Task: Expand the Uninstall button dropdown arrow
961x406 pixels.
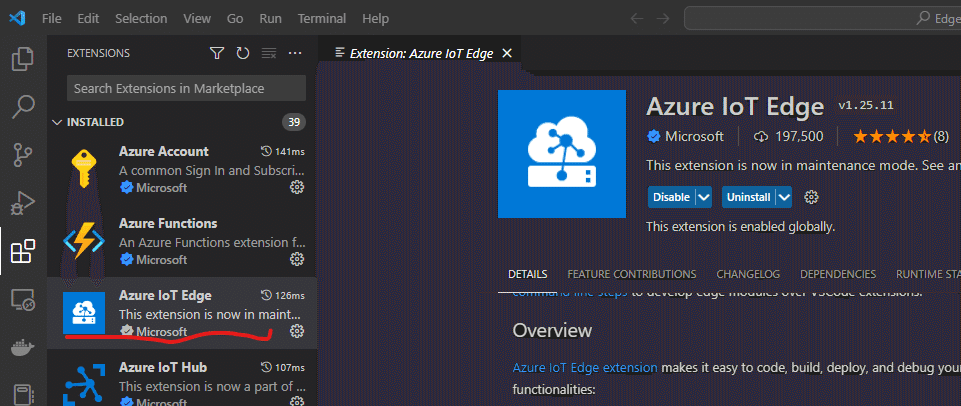Action: (783, 197)
